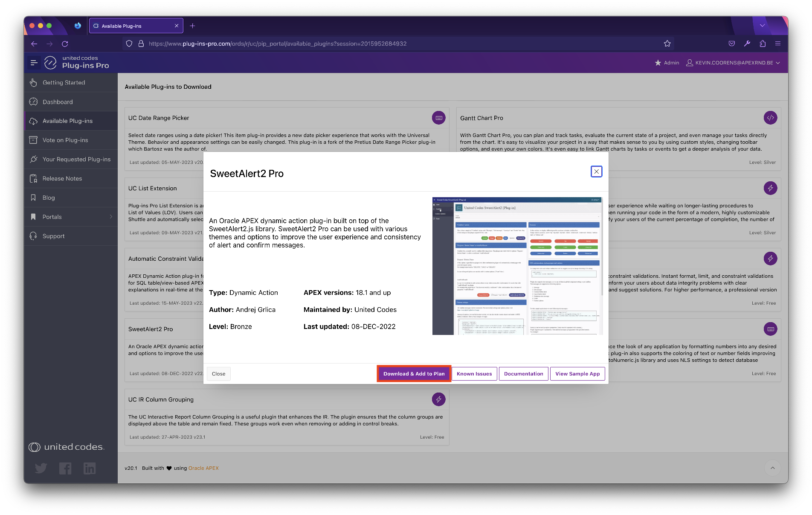Click the developer tools wrench icon
The width and height of the screenshot is (812, 515).
[747, 44]
